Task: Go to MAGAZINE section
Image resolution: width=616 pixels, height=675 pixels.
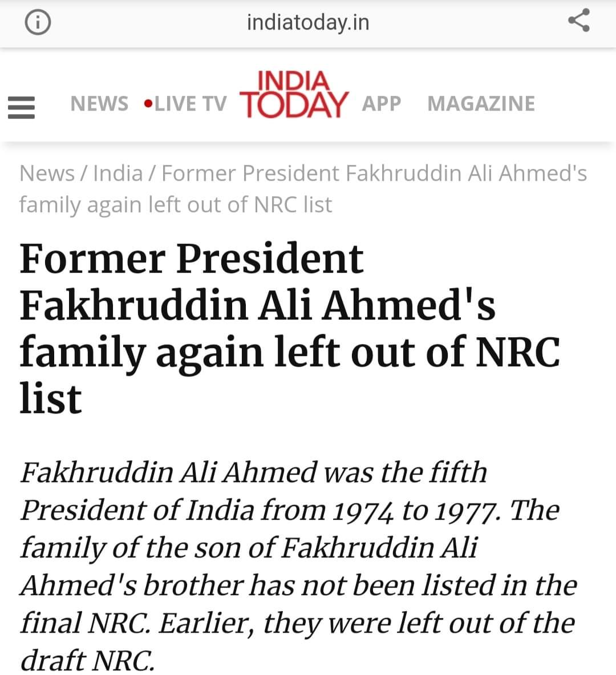Action: coord(481,104)
